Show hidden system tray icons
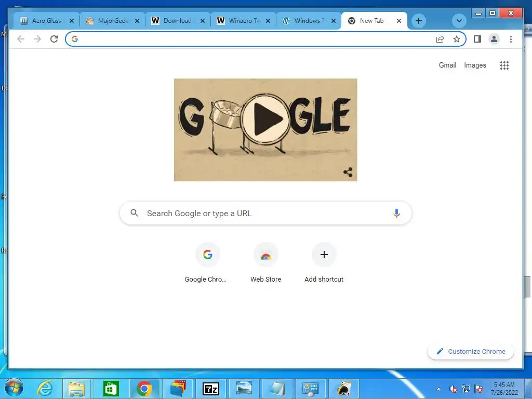 [x=438, y=389]
